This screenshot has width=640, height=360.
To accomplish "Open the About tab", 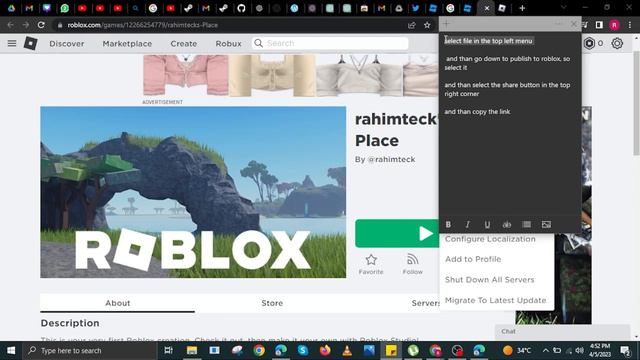I will coord(118,303).
